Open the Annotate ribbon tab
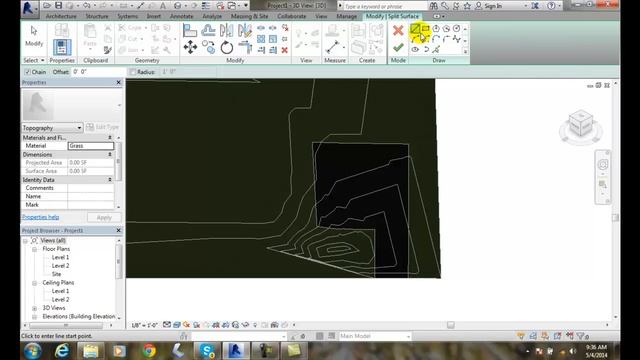640x360 pixels. coord(182,16)
